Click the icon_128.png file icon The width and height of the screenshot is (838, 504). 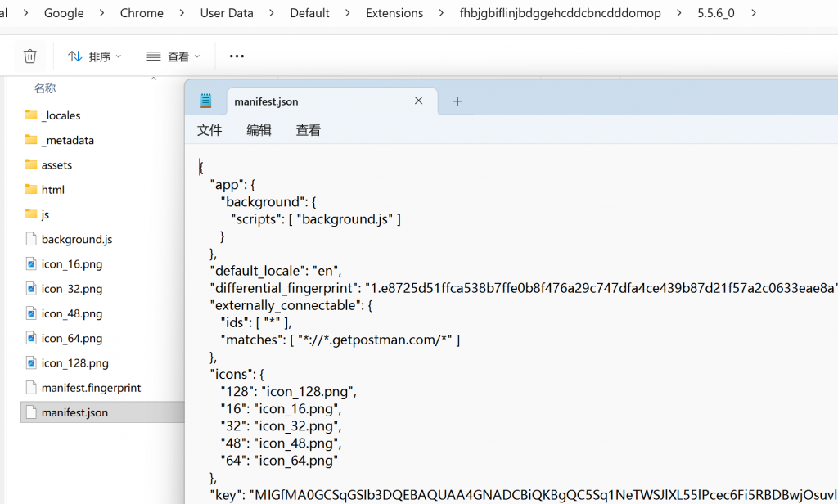[31, 363]
